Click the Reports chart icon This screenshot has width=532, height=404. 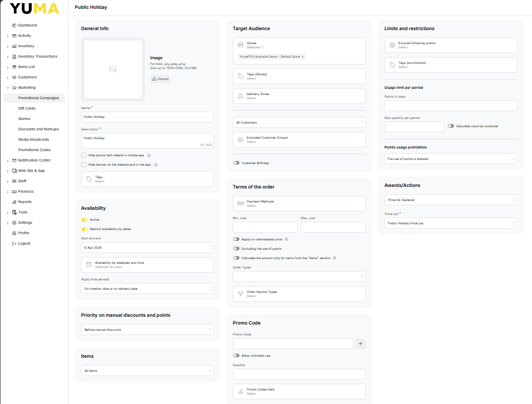14,202
